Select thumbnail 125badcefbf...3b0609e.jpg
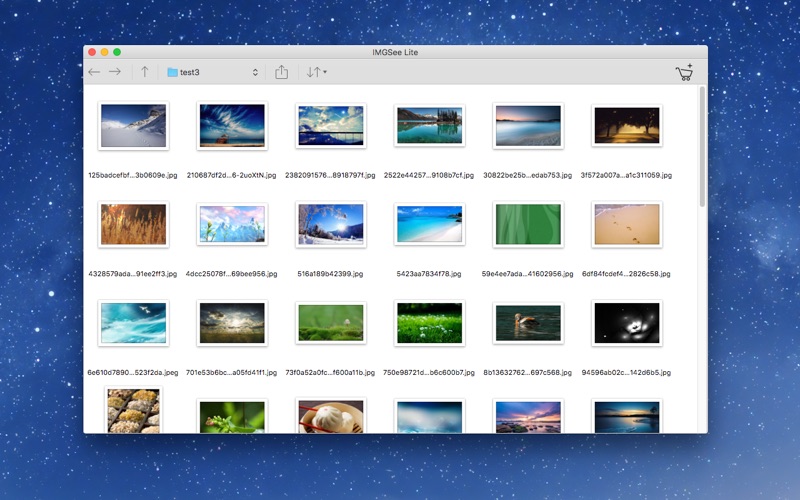This screenshot has width=800, height=500. coord(134,126)
